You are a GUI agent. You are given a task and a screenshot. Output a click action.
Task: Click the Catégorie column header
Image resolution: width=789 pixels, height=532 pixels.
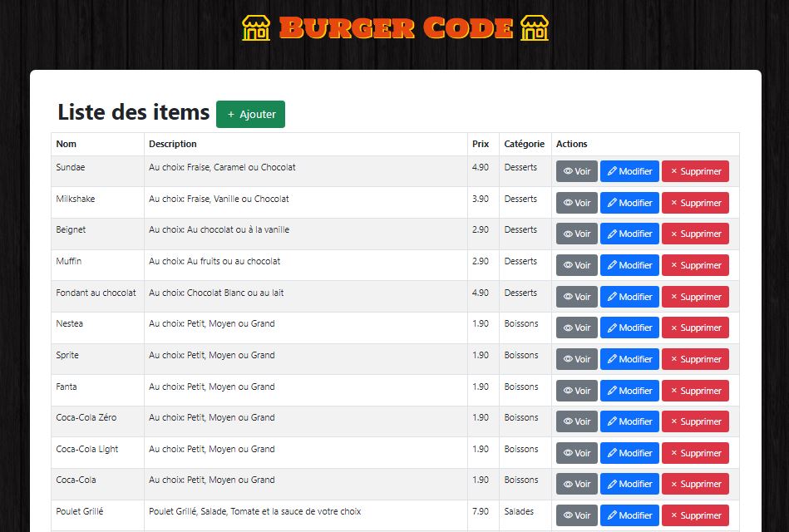click(524, 144)
